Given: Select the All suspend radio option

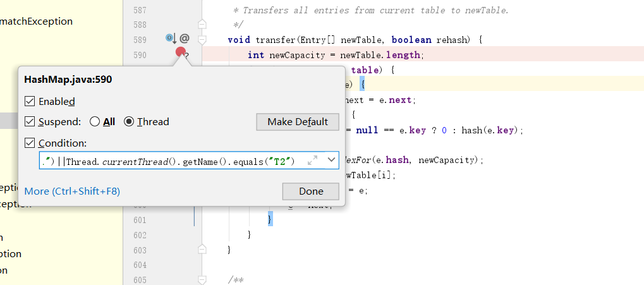Looking at the screenshot, I should pos(95,121).
